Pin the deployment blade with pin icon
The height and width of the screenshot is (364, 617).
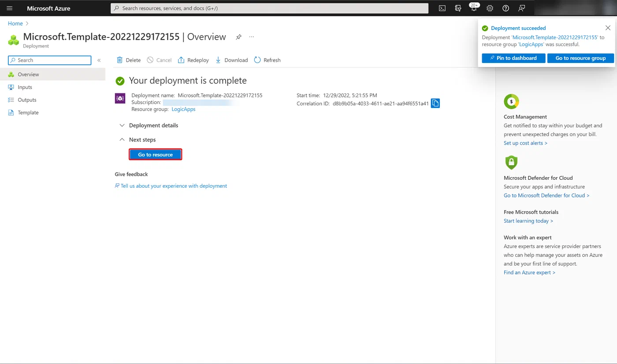238,37
